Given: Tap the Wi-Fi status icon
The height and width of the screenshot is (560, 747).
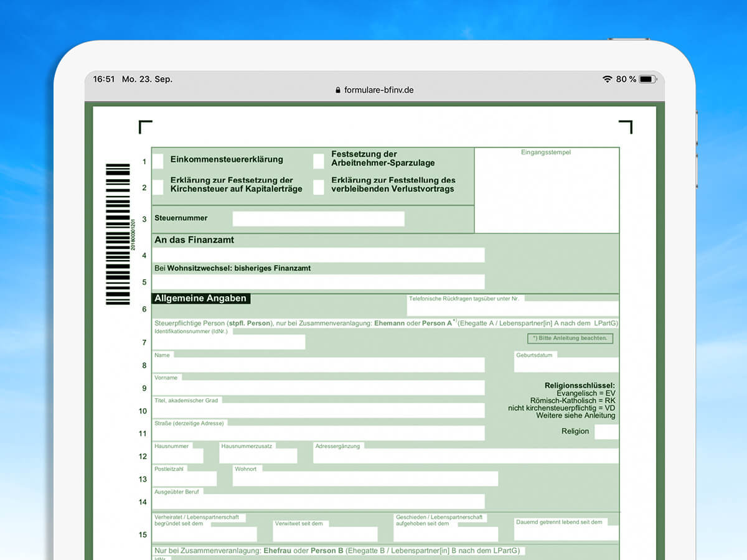Looking at the screenshot, I should [607, 79].
